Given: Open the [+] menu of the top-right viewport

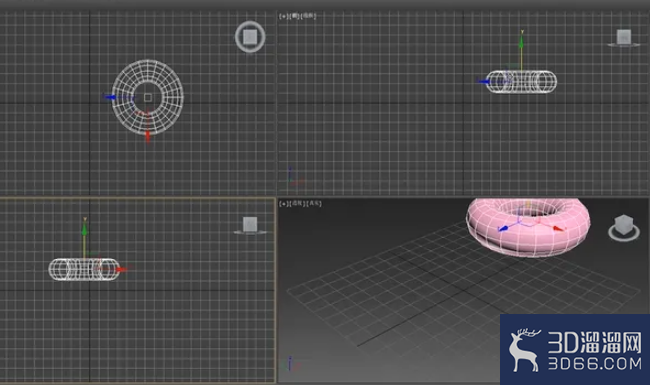Looking at the screenshot, I should click(284, 16).
